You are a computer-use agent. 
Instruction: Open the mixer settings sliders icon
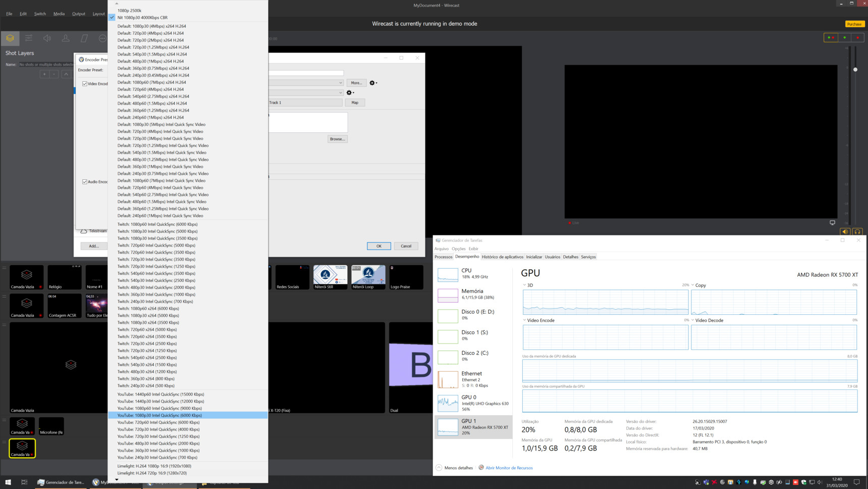tap(29, 38)
